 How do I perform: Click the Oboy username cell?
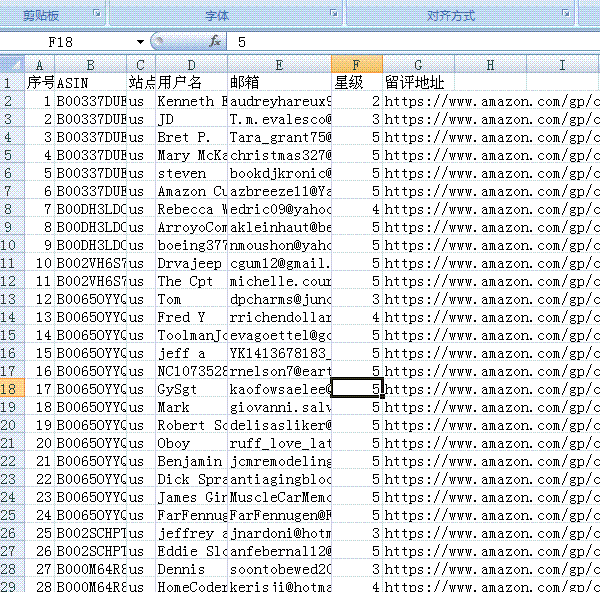tap(192, 443)
